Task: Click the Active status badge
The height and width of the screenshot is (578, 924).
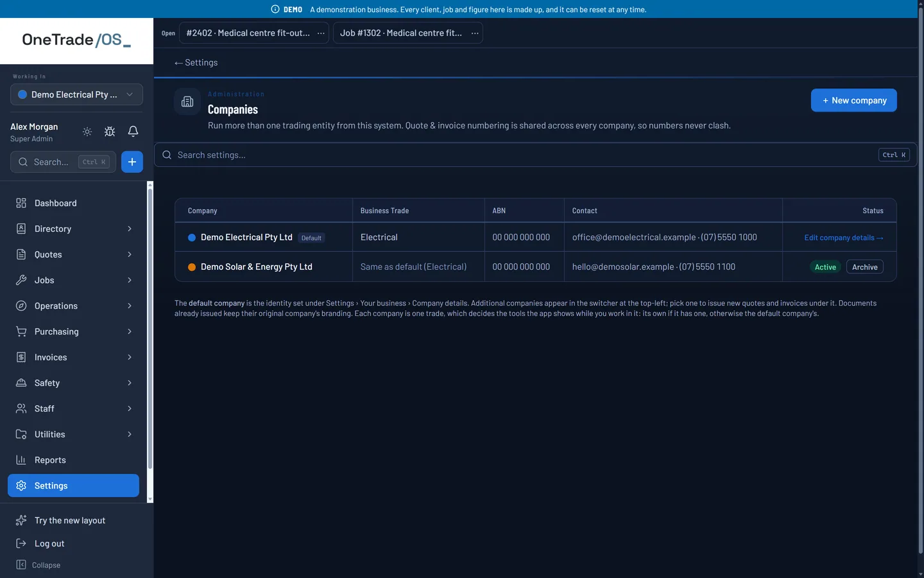Action: coord(825,267)
